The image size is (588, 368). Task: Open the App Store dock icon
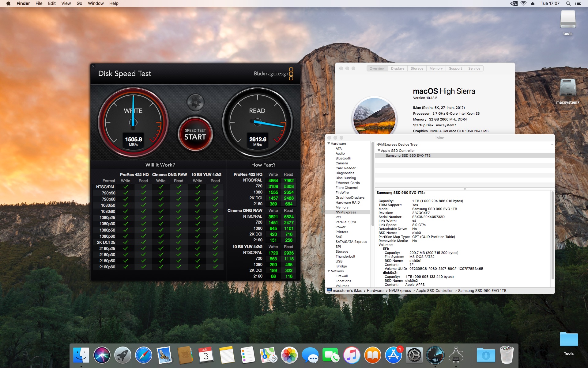coord(394,355)
